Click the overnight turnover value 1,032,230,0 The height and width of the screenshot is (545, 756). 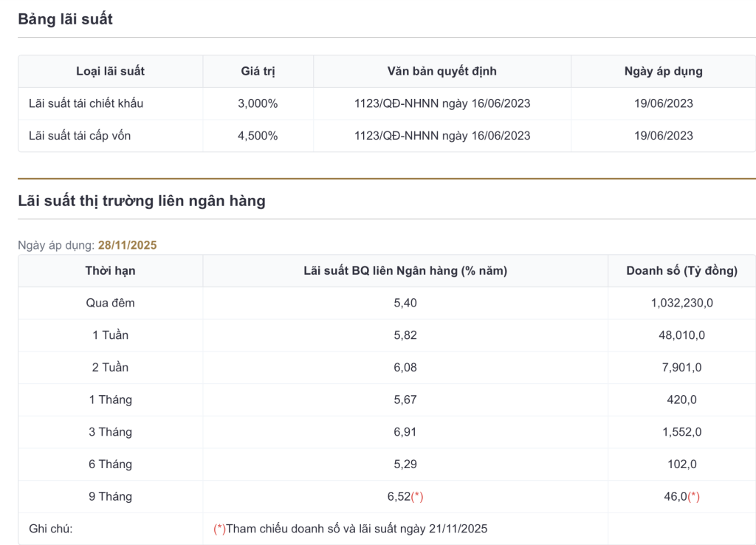tap(681, 303)
